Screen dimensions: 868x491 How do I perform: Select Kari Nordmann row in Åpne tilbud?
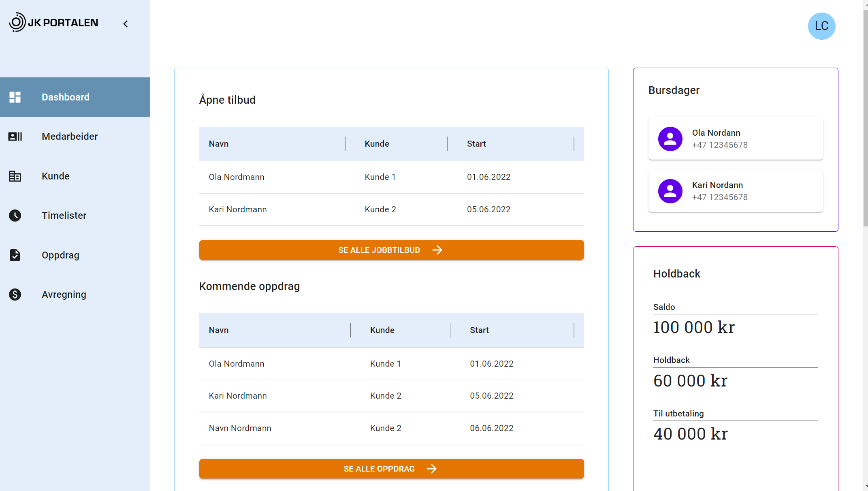pyautogui.click(x=391, y=209)
